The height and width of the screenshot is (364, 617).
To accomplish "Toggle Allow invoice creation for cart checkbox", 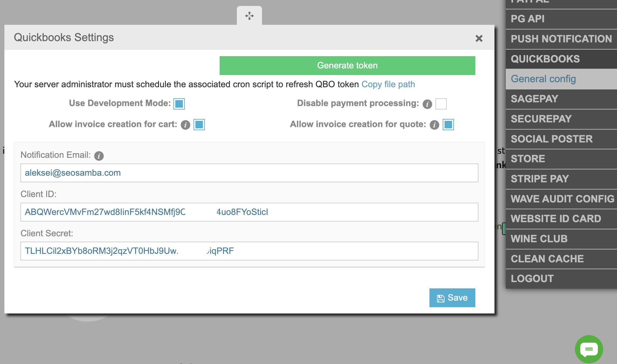I will tap(199, 125).
